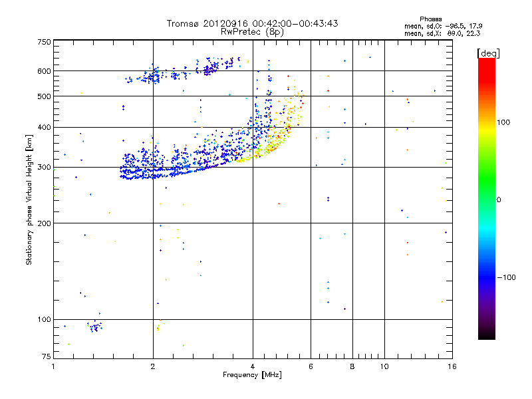Select the "mean, sd,X: 89.0, 22.3" line
Image resolution: width=532 pixels, height=399 pixels.
coord(442,33)
